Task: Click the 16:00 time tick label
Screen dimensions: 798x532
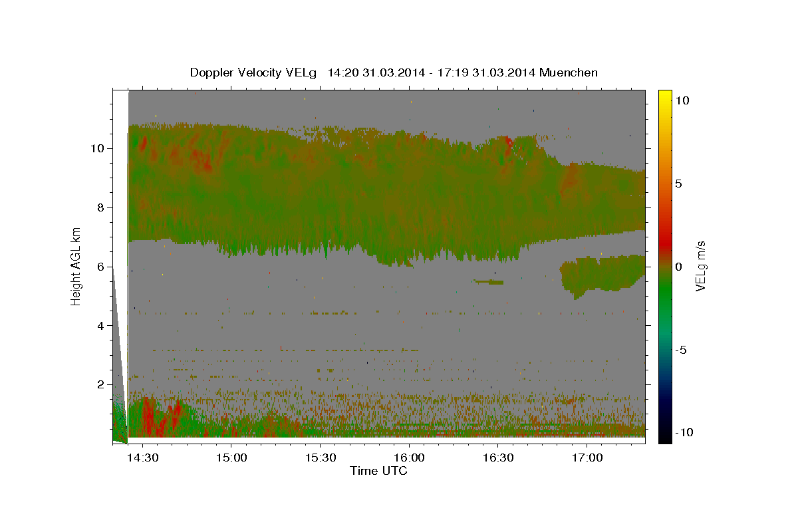Action: tap(409, 458)
